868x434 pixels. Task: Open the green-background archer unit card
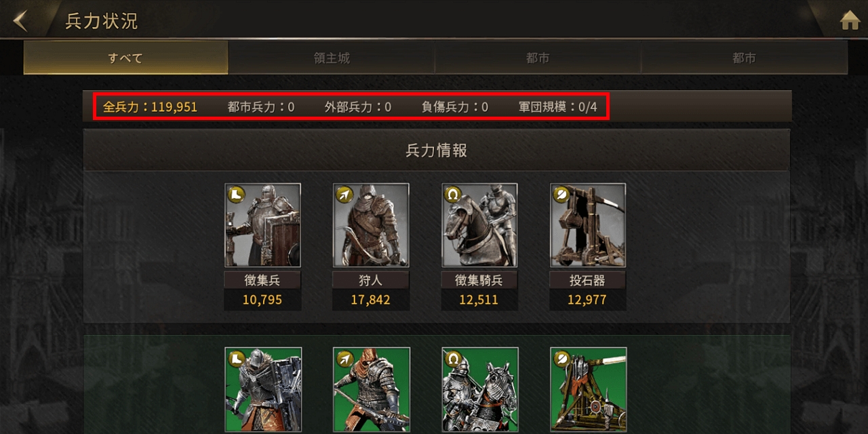[x=372, y=390]
